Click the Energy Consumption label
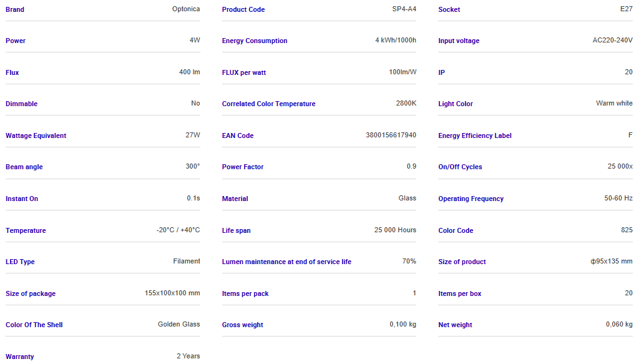The width and height of the screenshot is (644, 364). (255, 41)
